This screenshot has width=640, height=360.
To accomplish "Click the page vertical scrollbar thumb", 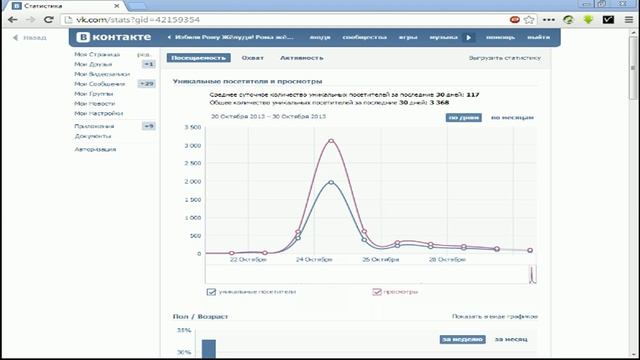I will pos(633,68).
